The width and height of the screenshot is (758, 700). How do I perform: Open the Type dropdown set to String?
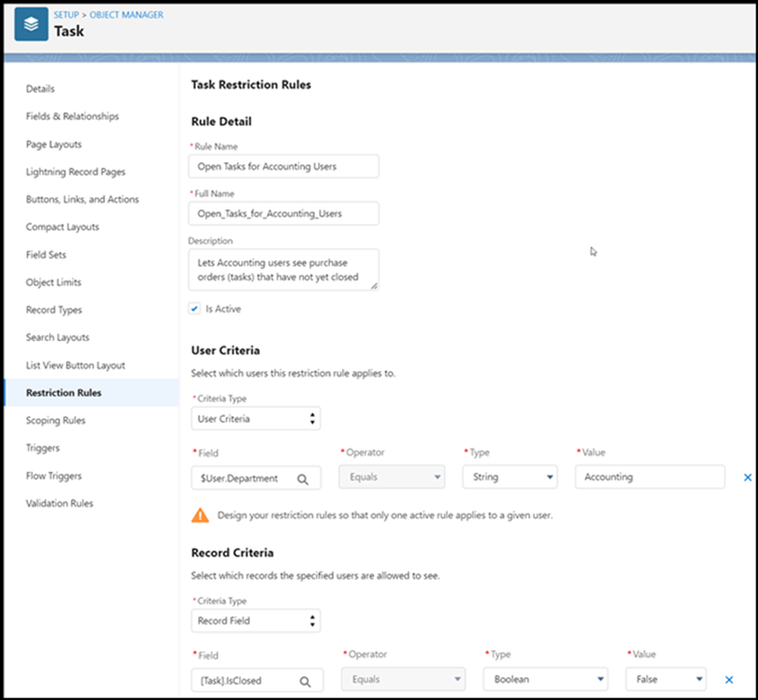(x=510, y=477)
